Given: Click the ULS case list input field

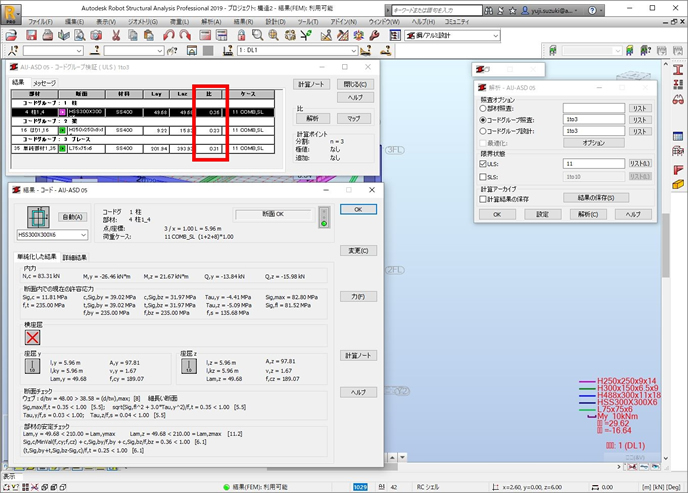Looking at the screenshot, I should point(594,164).
